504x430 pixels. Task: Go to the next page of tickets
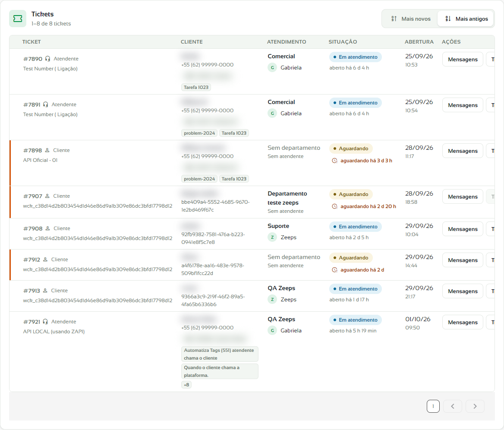[475, 406]
